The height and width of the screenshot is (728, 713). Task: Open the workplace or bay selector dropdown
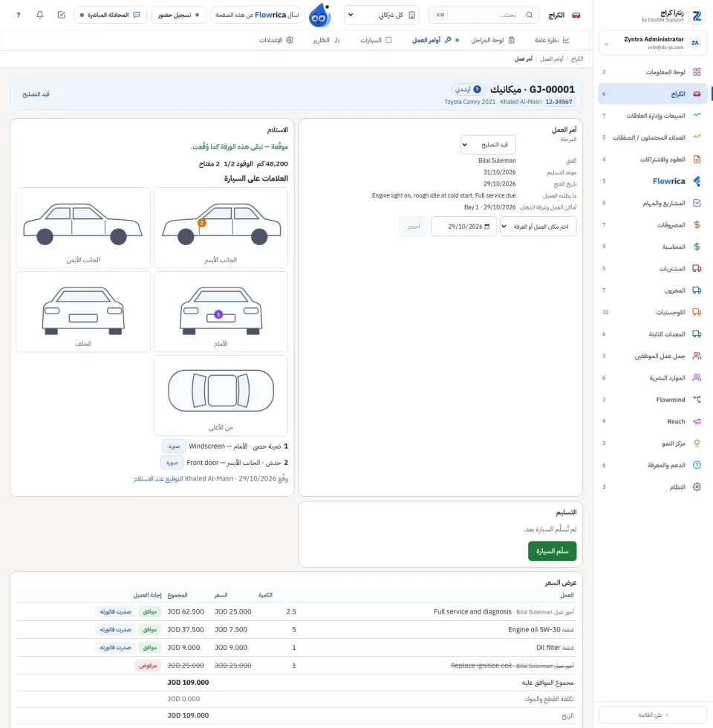click(x=538, y=227)
